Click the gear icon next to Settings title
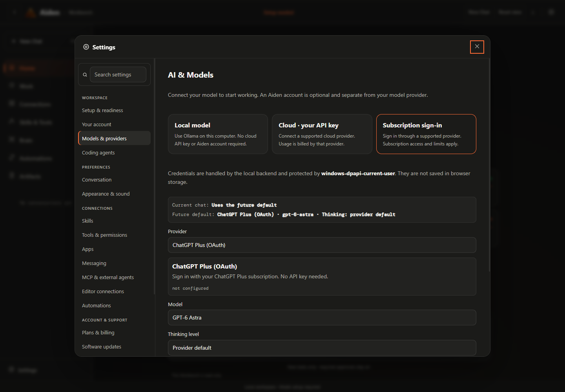565x392 pixels. coord(86,47)
